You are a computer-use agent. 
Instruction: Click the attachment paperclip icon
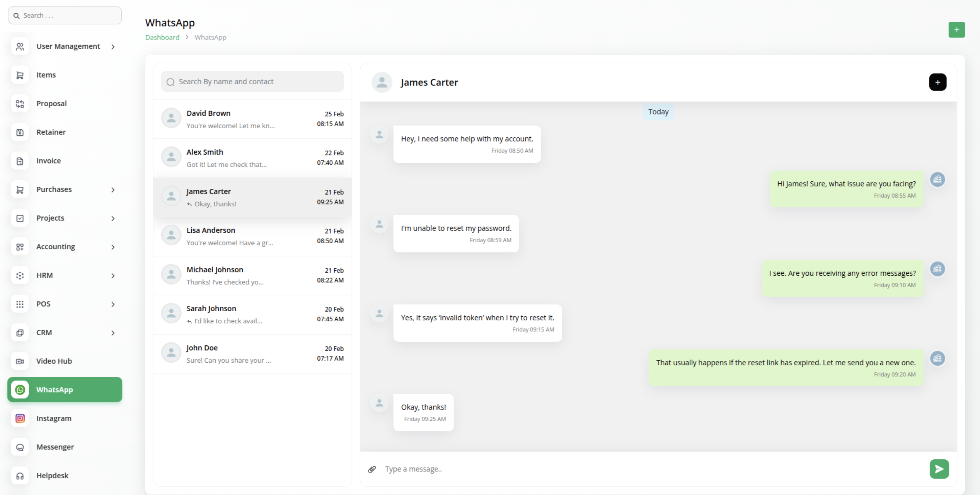[x=372, y=469]
